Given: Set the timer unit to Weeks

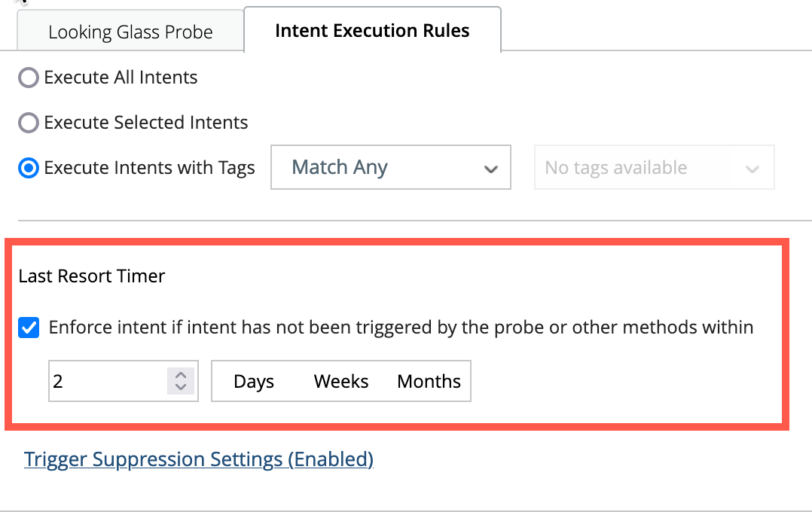Looking at the screenshot, I should pos(341,382).
